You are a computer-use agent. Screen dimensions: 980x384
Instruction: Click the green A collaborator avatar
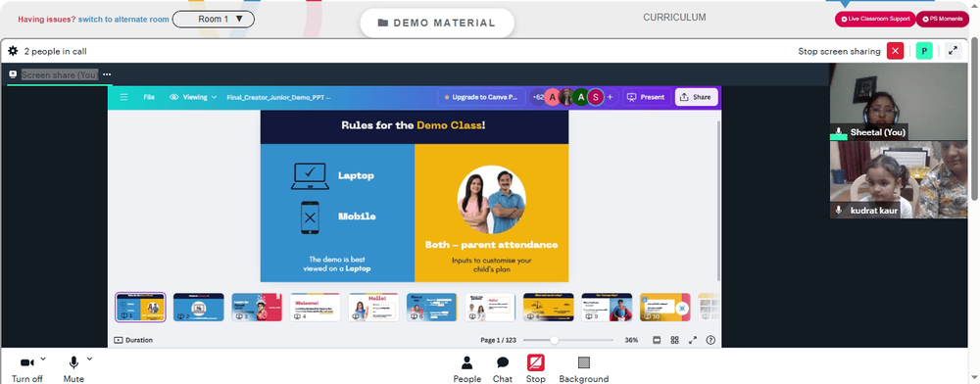coord(581,97)
